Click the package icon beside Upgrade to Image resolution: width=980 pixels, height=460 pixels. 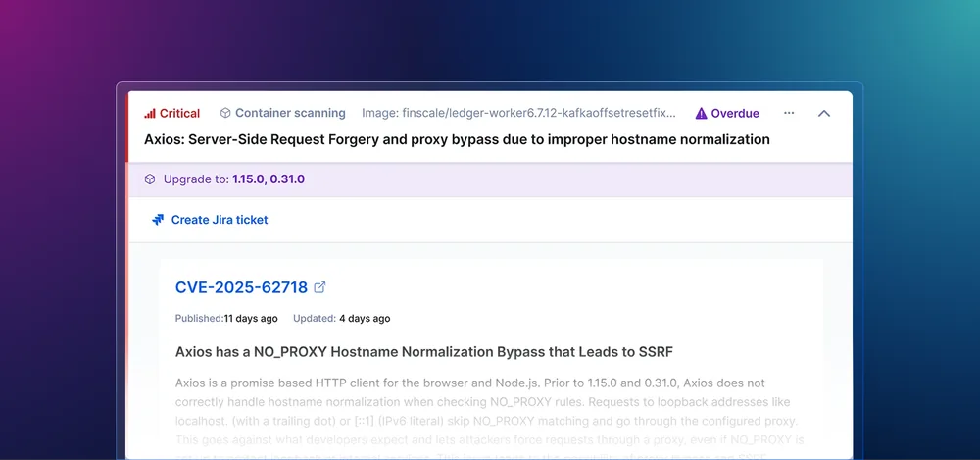(150, 179)
